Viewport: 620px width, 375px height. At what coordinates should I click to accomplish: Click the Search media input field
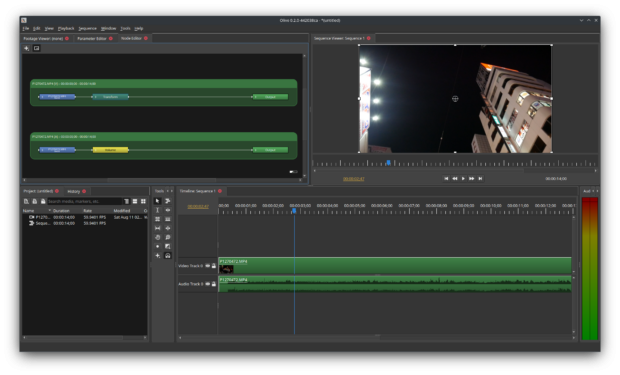[84, 201]
